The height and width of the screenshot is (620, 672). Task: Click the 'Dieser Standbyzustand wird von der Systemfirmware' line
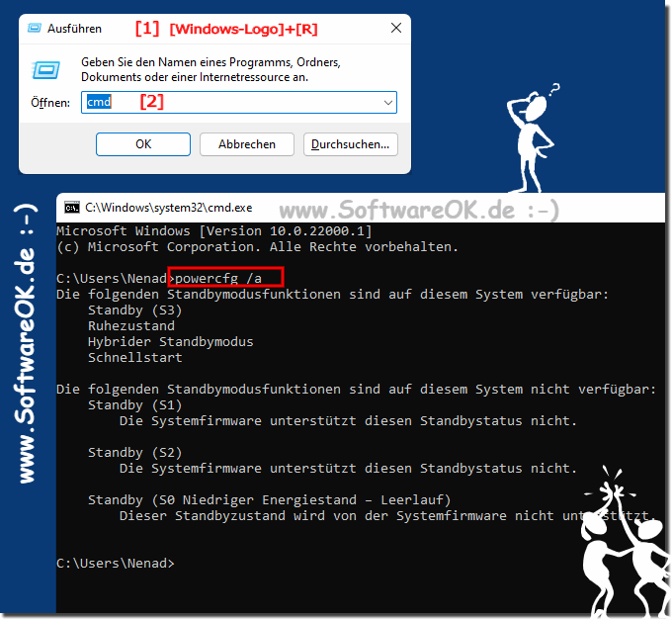387,516
